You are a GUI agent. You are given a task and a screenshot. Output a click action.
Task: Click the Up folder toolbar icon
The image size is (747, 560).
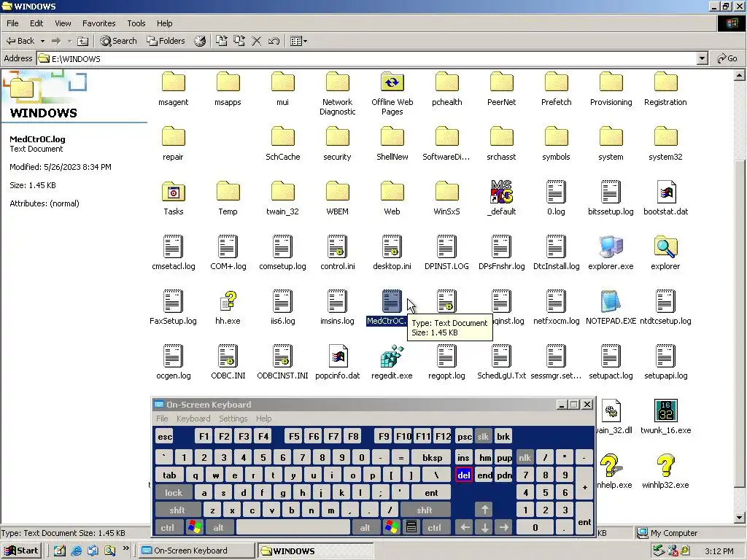tap(83, 41)
